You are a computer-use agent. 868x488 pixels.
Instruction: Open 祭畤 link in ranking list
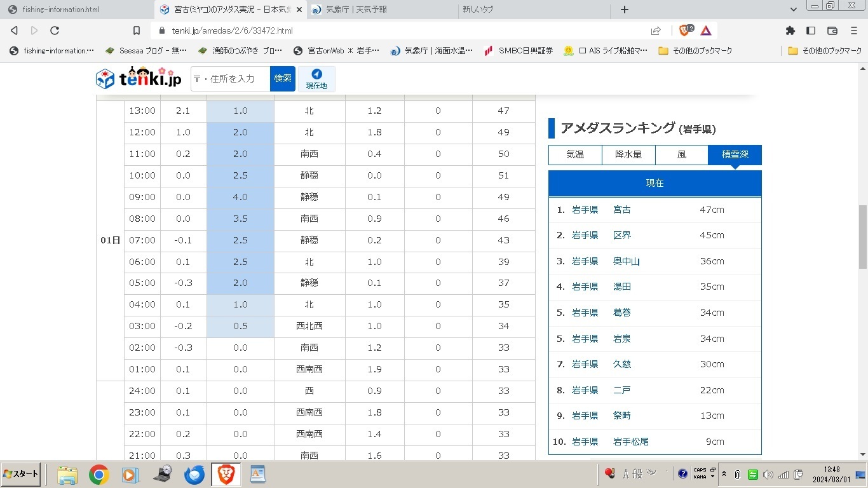622,416
